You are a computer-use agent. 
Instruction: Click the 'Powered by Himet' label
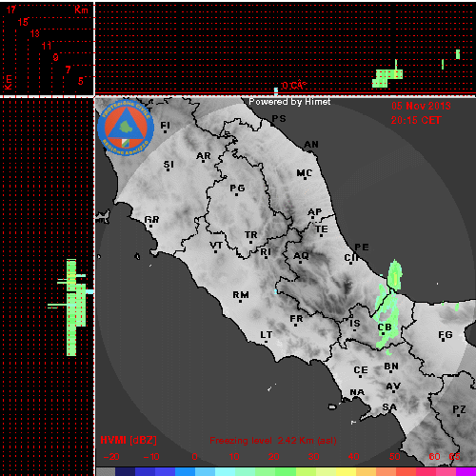point(289,102)
